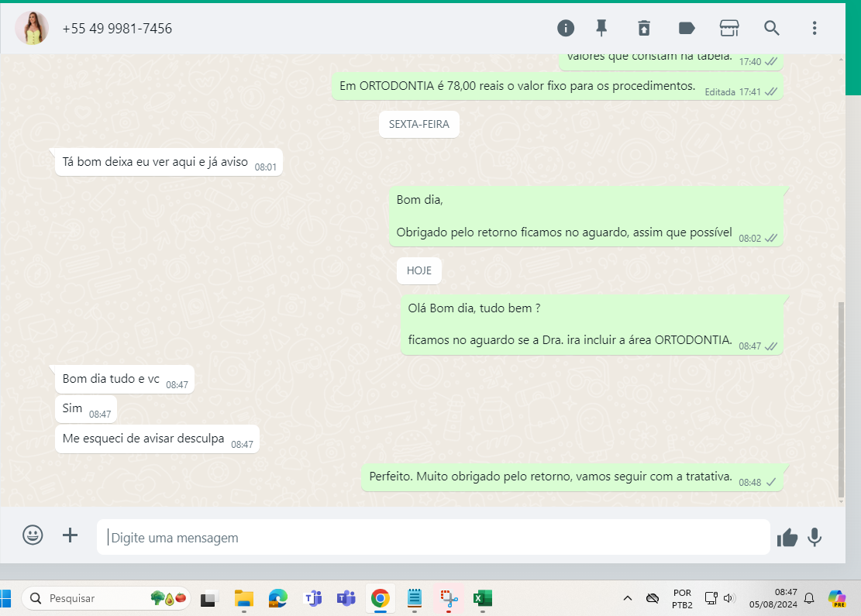
Task: Open the contact profile photo
Action: tap(32, 28)
